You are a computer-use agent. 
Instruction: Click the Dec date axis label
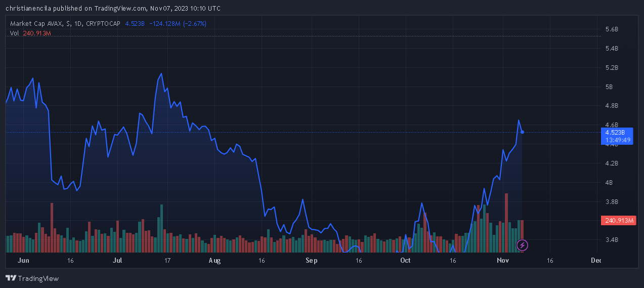596,261
